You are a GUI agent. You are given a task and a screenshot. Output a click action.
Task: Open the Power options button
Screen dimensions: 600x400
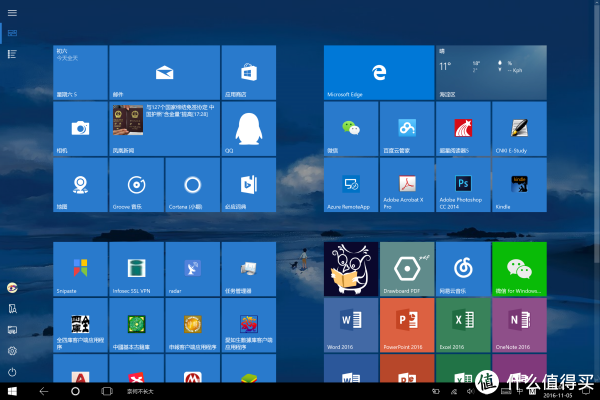[x=12, y=372]
